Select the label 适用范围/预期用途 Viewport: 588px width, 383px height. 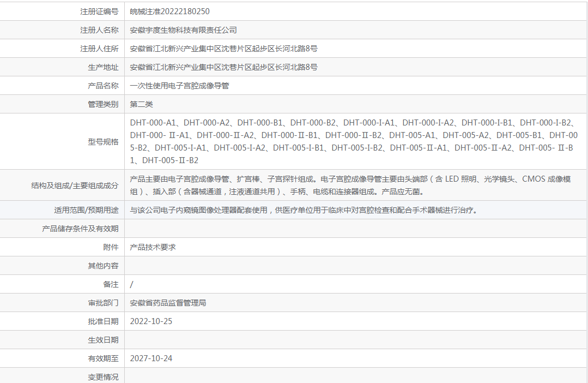click(x=86, y=210)
